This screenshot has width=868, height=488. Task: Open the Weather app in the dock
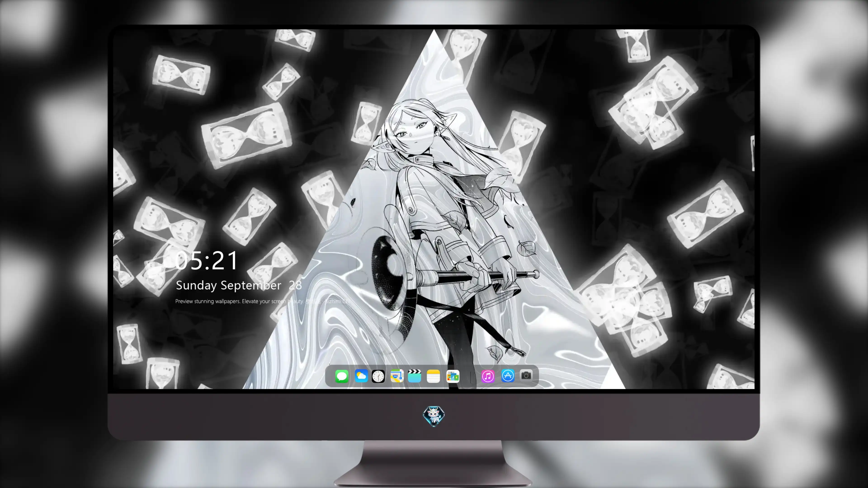tap(361, 376)
